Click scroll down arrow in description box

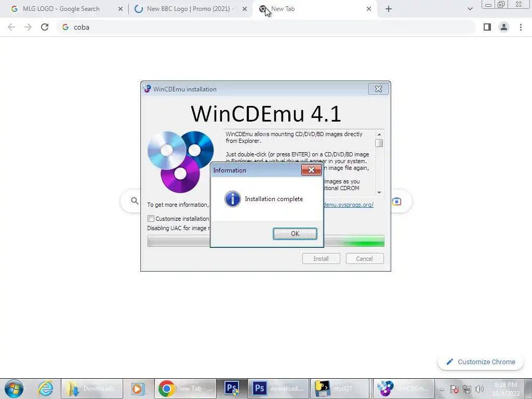[x=379, y=192]
